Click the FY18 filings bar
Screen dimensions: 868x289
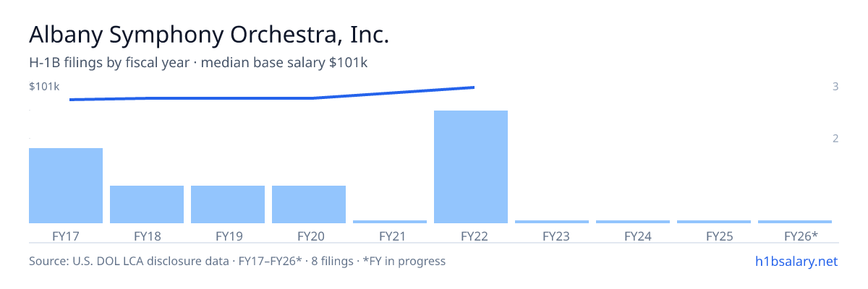(x=147, y=204)
